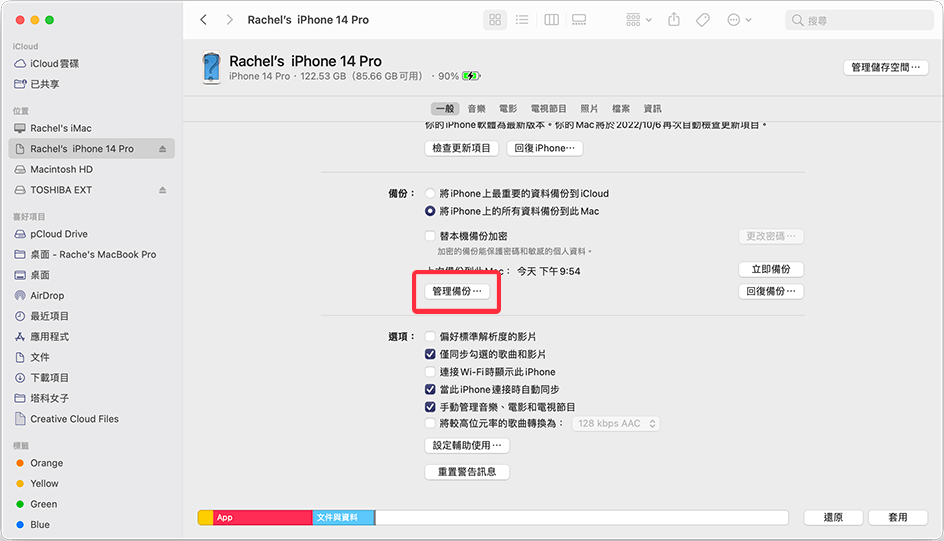Click the 管理備份 button

click(x=457, y=291)
